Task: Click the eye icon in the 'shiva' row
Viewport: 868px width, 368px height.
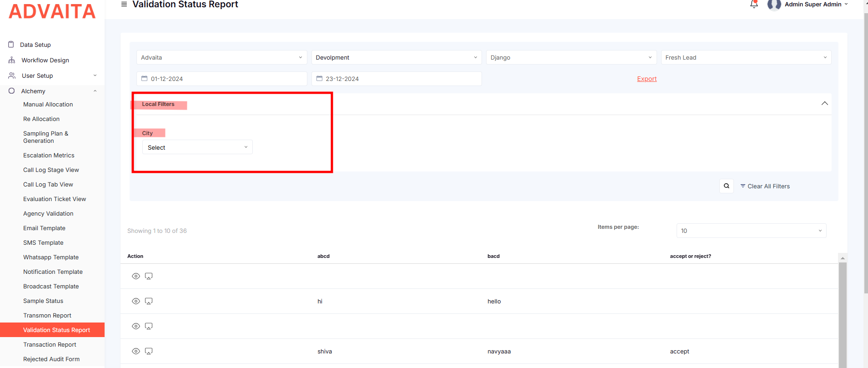Action: [x=135, y=351]
